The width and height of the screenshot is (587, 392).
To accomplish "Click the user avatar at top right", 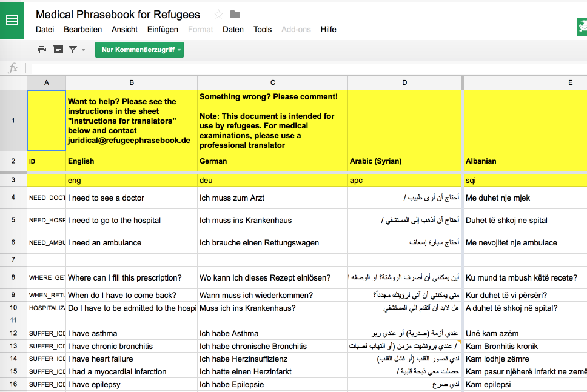I will coord(582,27).
